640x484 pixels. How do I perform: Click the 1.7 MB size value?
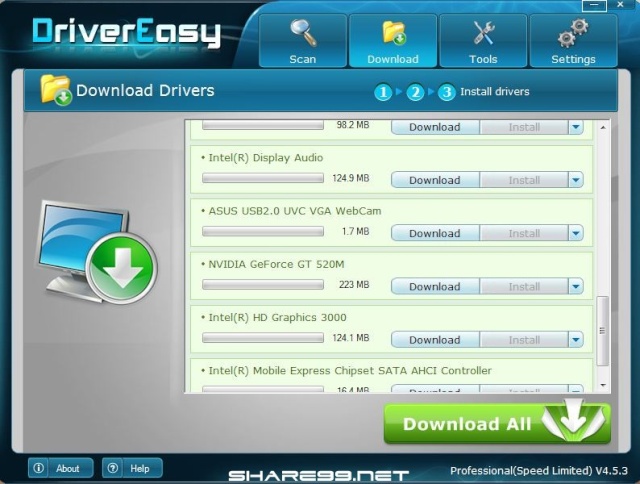tap(355, 231)
